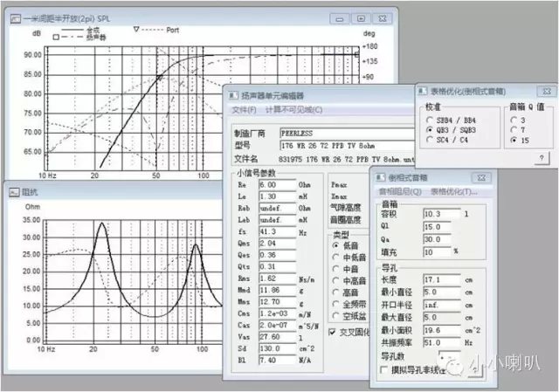
Task: Click the 倒相式音箱 window title icon
Action: pyautogui.click(x=382, y=175)
